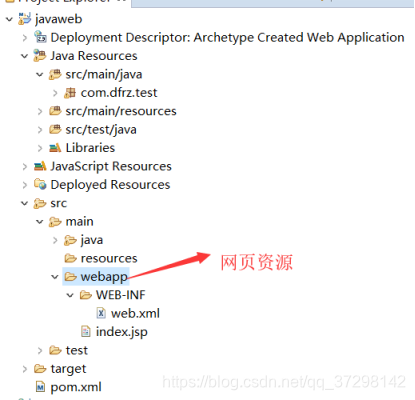The width and height of the screenshot is (415, 400).
Task: Collapse the Java Resources node
Action: pyautogui.click(x=24, y=56)
